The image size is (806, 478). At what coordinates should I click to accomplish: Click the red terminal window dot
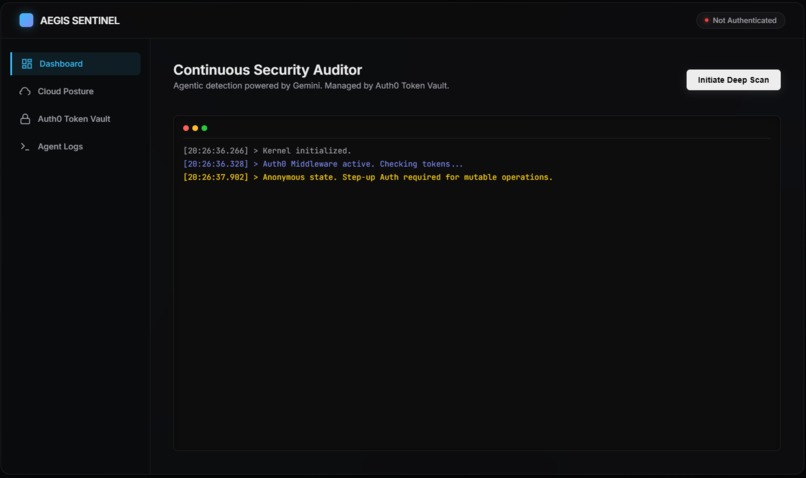click(186, 128)
